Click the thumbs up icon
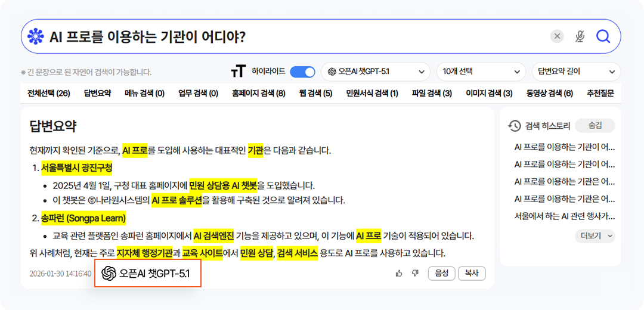644x310 pixels. click(399, 274)
